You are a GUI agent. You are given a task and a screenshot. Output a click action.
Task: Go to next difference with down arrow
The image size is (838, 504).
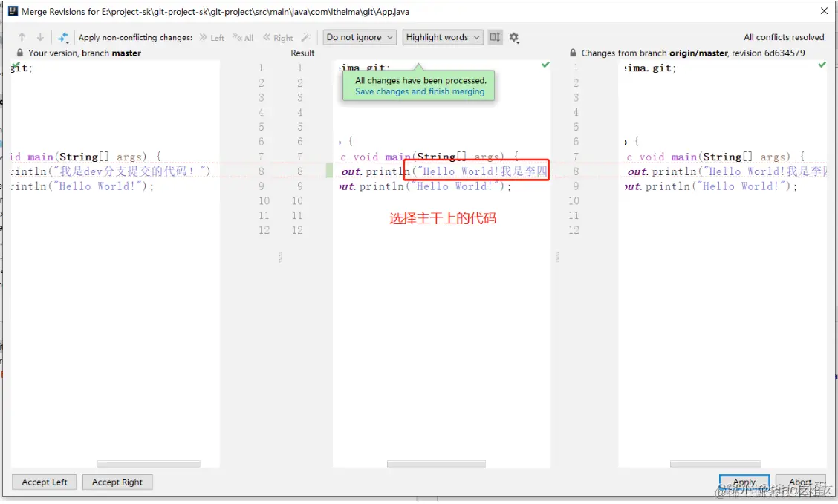click(40, 37)
